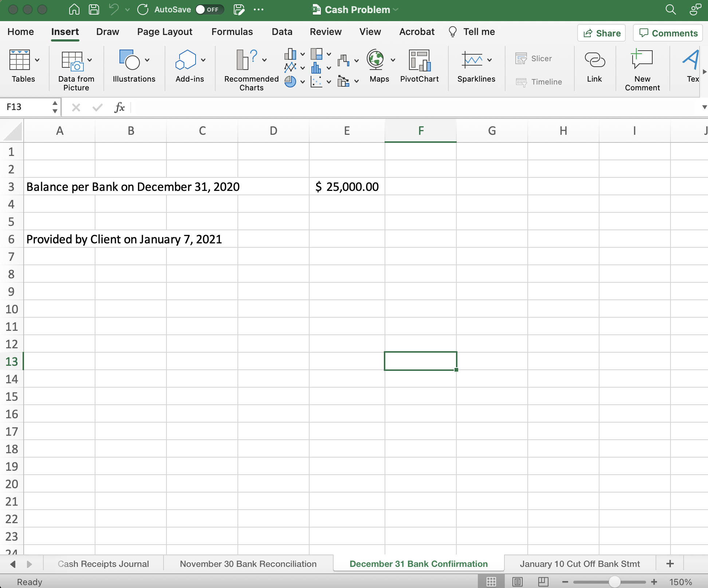
Task: Toggle the AutoSave switch
Action: 209,9
